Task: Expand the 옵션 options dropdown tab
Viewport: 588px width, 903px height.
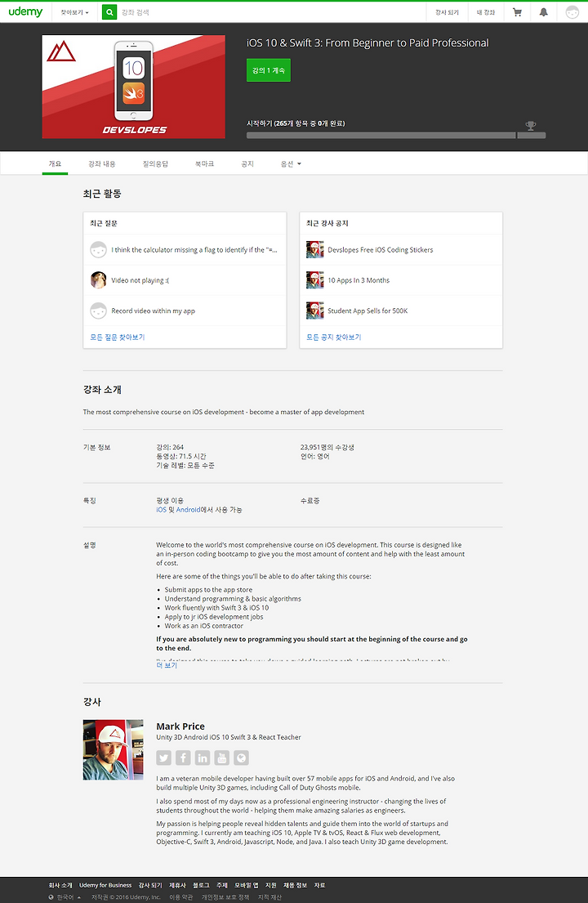Action: click(x=291, y=164)
